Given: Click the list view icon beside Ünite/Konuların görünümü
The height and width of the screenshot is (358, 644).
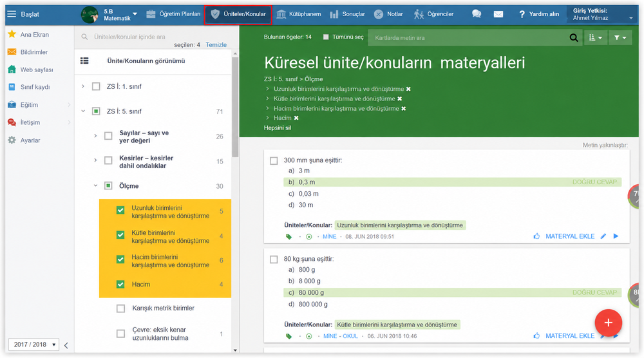Looking at the screenshot, I should click(x=84, y=61).
